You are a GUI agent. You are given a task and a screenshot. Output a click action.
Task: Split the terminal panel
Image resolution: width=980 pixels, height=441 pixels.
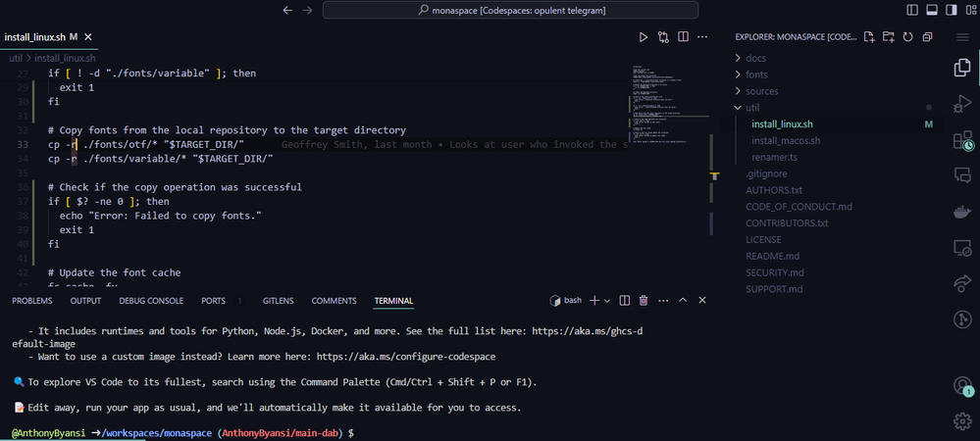[624, 301]
